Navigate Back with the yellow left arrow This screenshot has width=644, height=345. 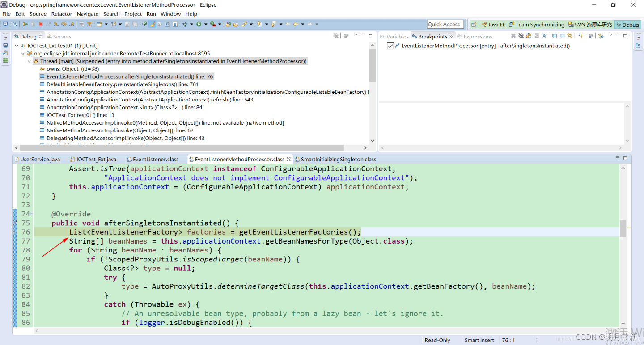(x=296, y=24)
